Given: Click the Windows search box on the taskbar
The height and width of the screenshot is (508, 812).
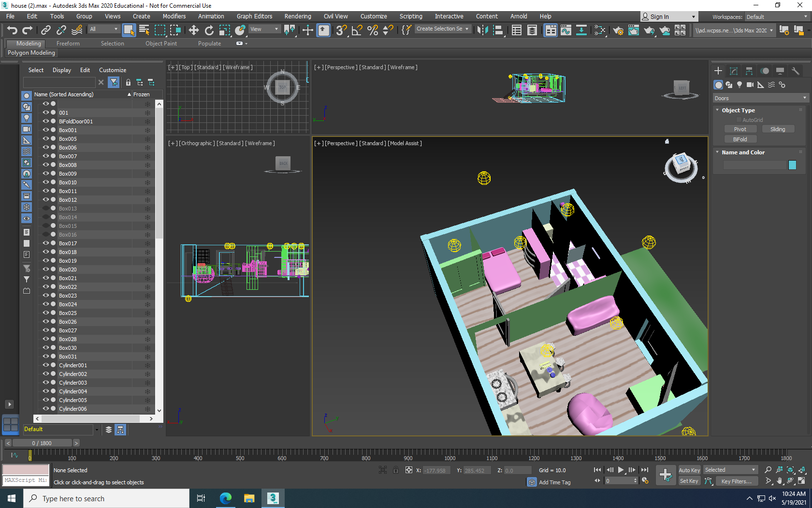Looking at the screenshot, I should (x=106, y=498).
